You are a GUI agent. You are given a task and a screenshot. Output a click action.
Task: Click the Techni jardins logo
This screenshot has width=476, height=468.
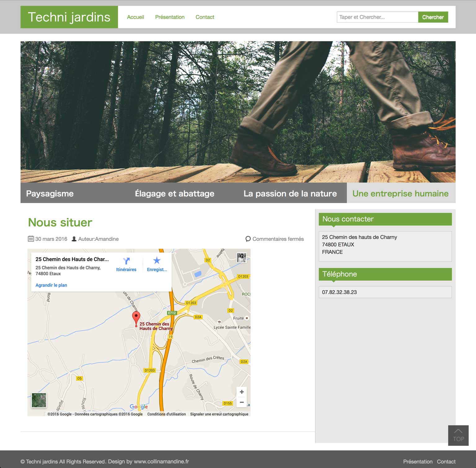pyautogui.click(x=69, y=17)
